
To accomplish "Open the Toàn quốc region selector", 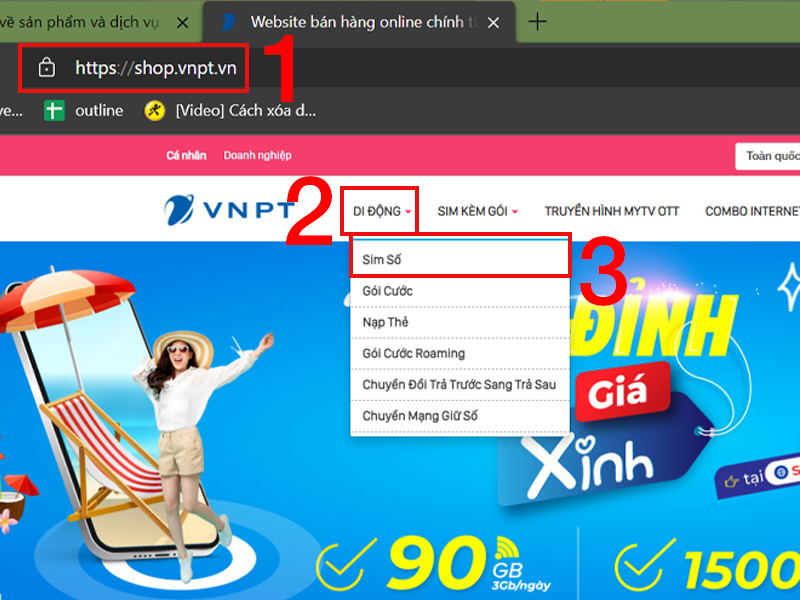I will pos(770,157).
